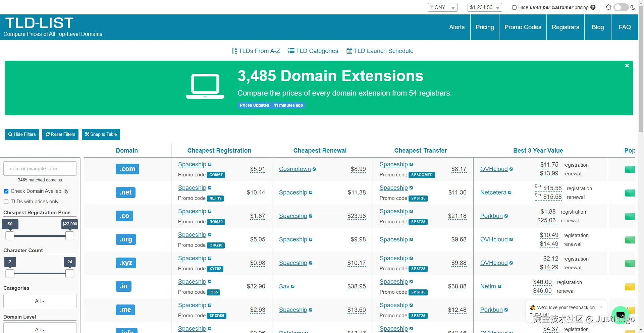
Task: Open Netcetera registrar link
Action: tap(493, 193)
